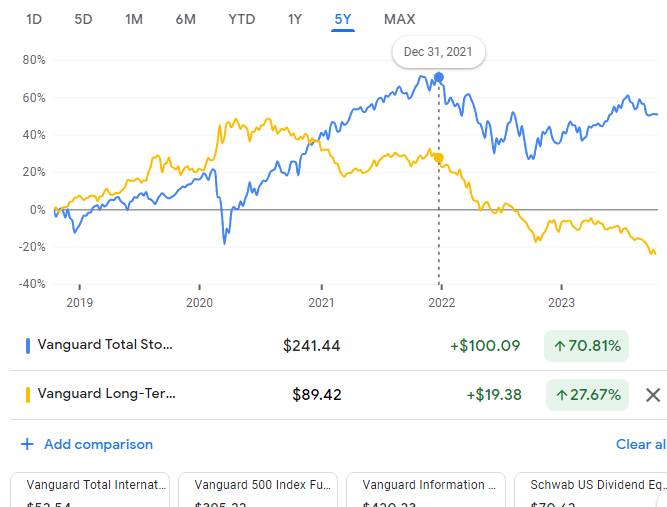Remove Vanguard Long-Term comparison with X
The image size is (667, 507).
pos(653,395)
